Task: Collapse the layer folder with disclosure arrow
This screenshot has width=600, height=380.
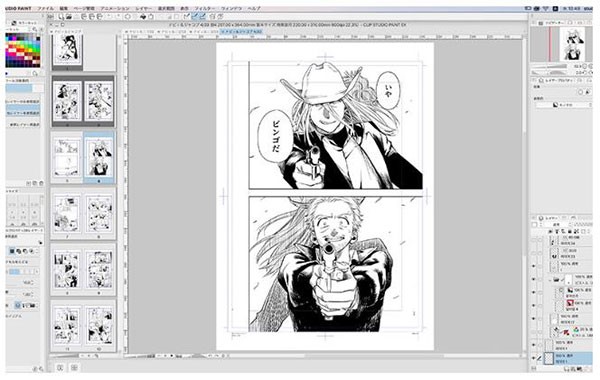Action: tap(550, 280)
